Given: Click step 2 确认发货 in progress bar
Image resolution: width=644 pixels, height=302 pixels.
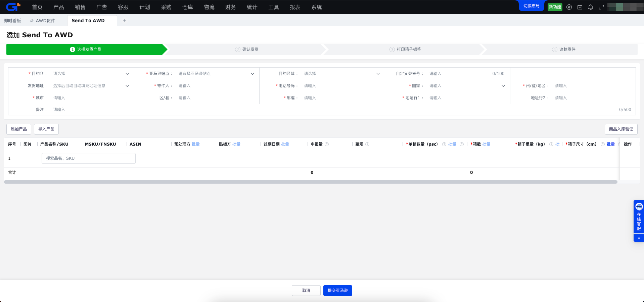Looking at the screenshot, I should pos(247,49).
